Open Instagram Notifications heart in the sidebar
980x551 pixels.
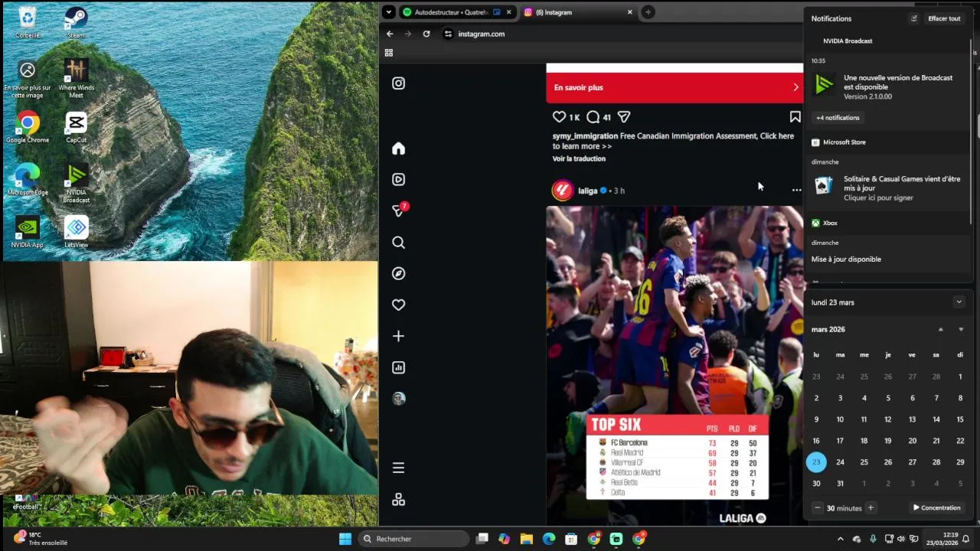(x=398, y=305)
